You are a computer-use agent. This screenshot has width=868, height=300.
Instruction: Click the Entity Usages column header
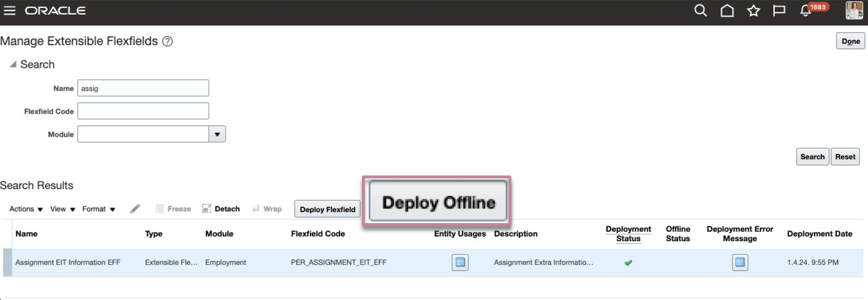point(460,233)
